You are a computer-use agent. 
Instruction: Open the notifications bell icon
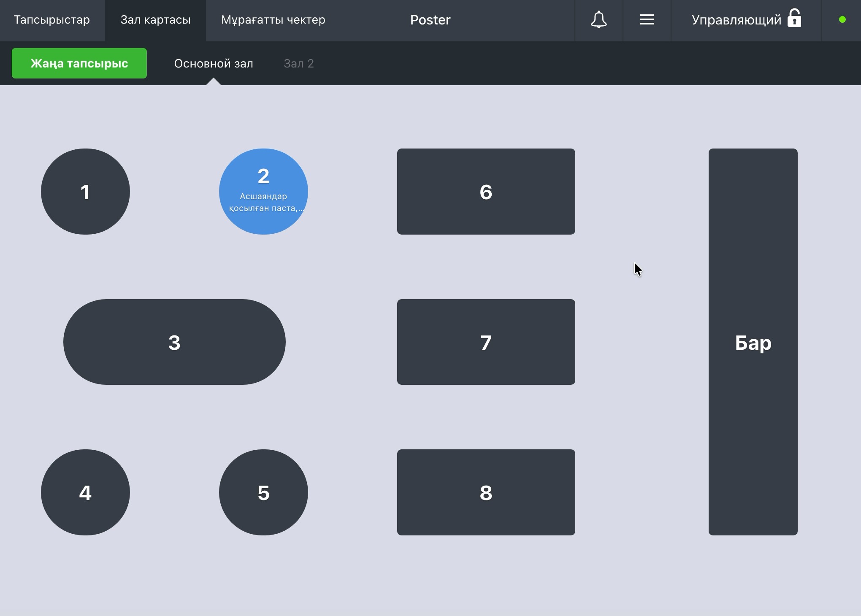598,20
